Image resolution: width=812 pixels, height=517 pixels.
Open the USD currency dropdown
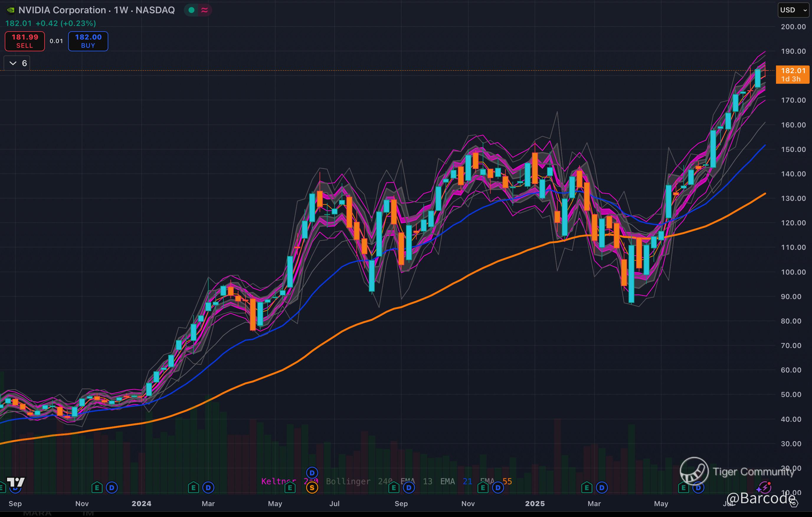click(793, 10)
